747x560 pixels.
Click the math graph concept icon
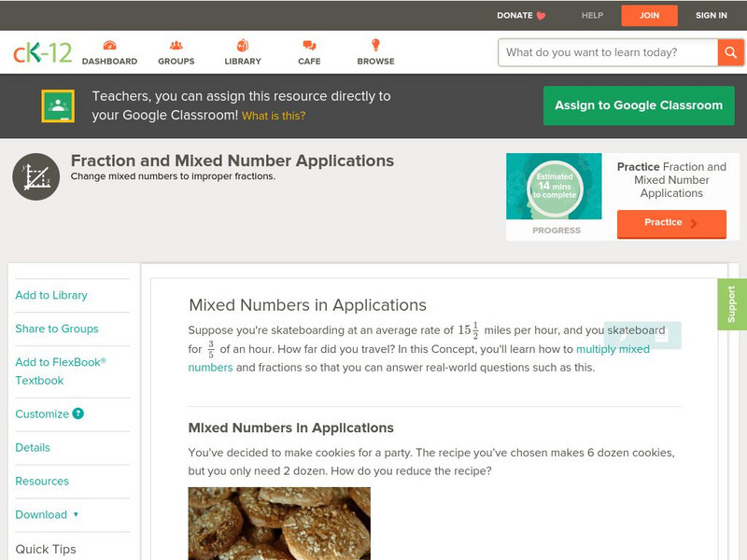coord(36,176)
